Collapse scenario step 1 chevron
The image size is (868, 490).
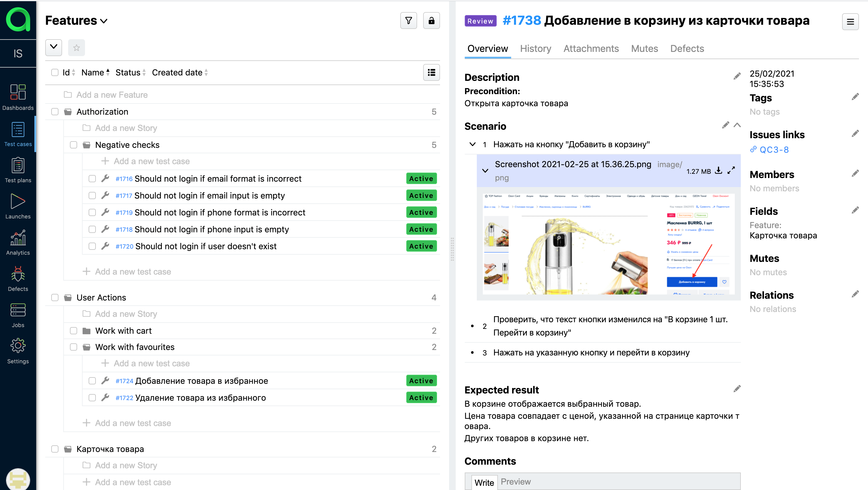point(472,144)
